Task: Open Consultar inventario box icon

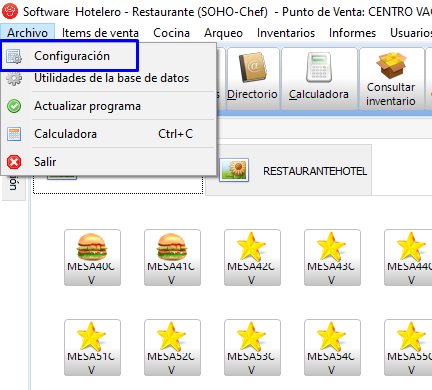Action: click(x=391, y=79)
